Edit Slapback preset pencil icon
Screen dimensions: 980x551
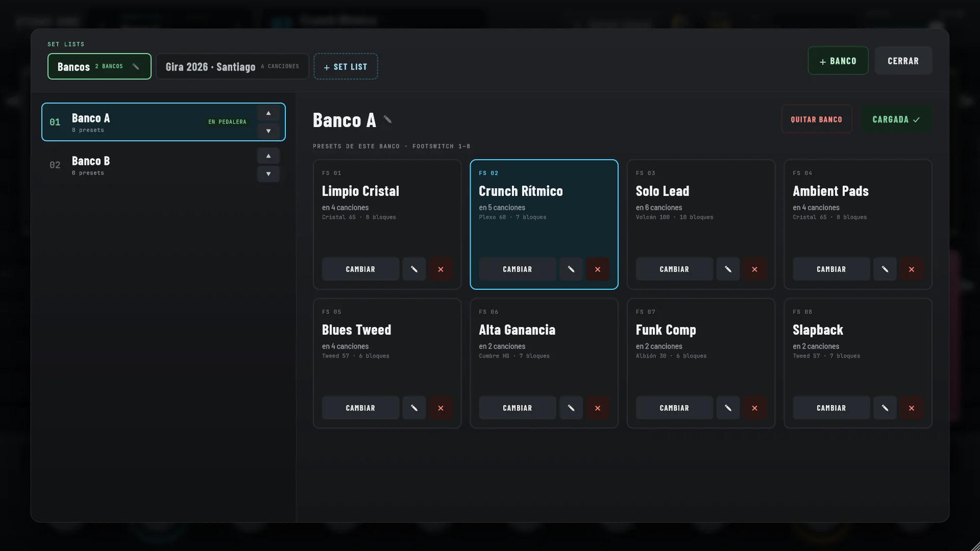(x=885, y=408)
